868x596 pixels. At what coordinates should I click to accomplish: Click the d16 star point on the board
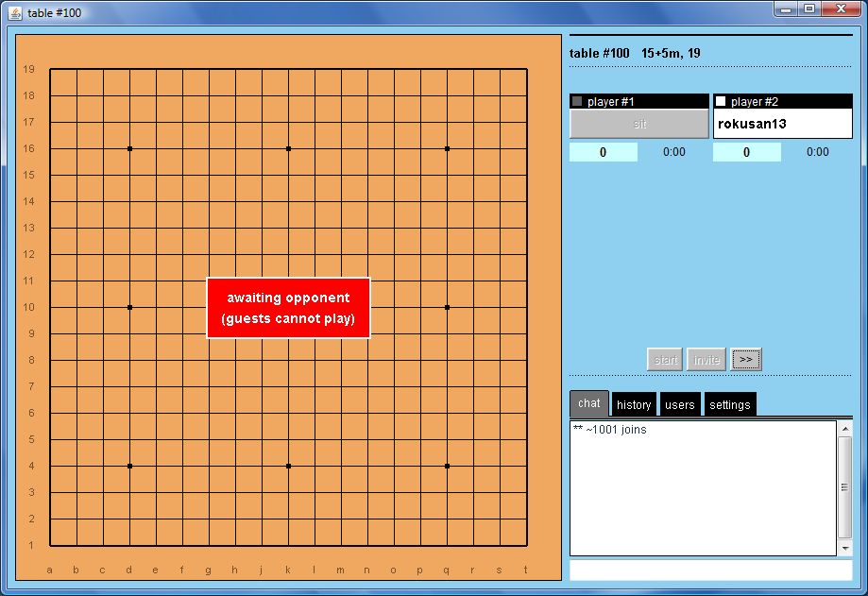pyautogui.click(x=129, y=148)
